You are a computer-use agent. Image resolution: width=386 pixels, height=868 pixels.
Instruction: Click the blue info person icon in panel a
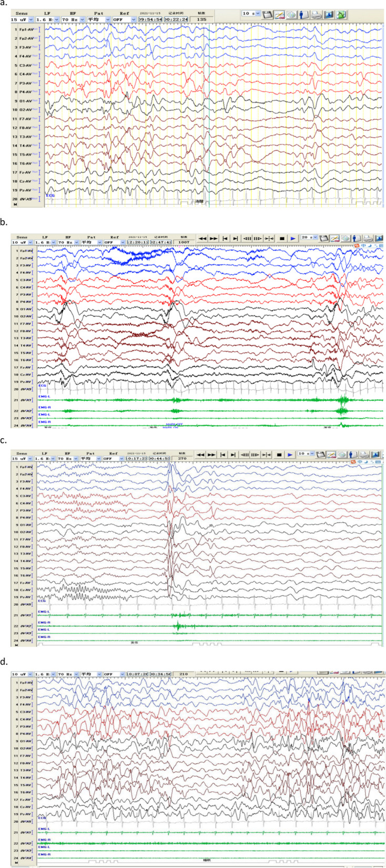[303, 14]
